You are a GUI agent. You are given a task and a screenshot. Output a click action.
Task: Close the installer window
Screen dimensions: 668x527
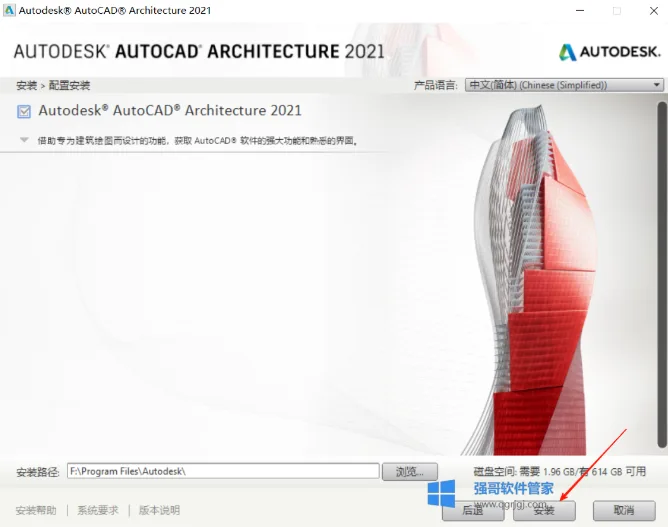tap(654, 11)
